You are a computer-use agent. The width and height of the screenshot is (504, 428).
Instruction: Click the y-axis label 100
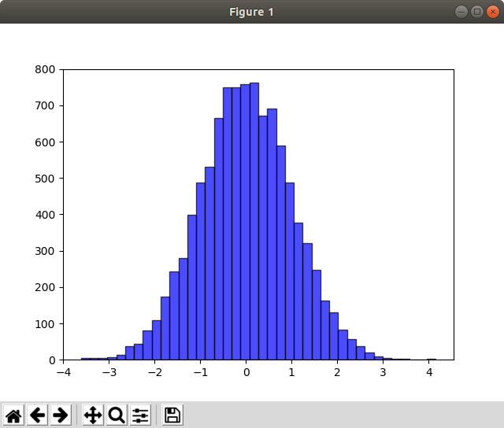(x=45, y=324)
